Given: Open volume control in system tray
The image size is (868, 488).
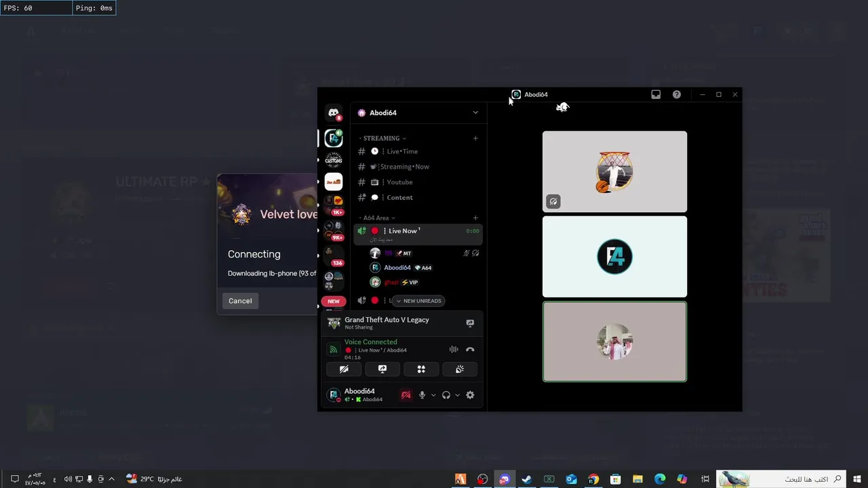Looking at the screenshot, I should click(x=68, y=479).
